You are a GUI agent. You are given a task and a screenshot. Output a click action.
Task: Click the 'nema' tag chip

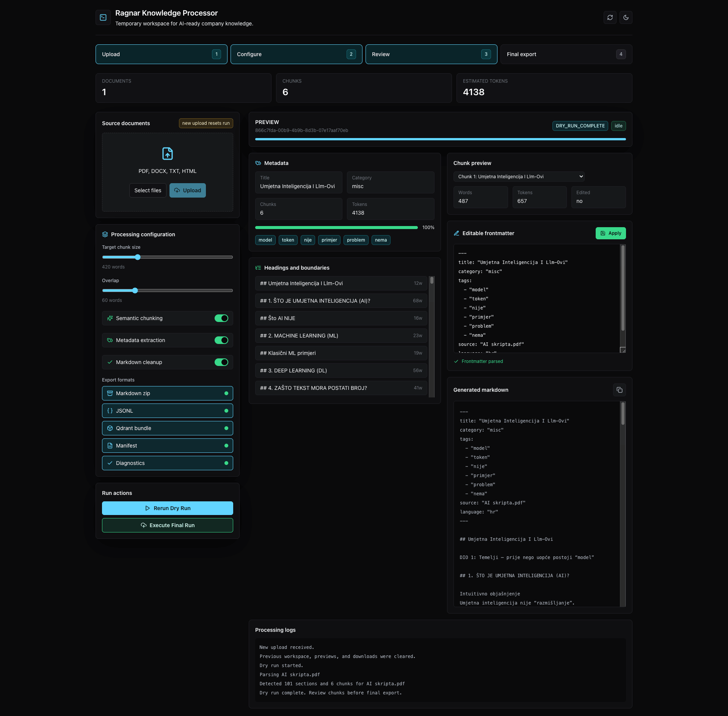[x=381, y=240]
